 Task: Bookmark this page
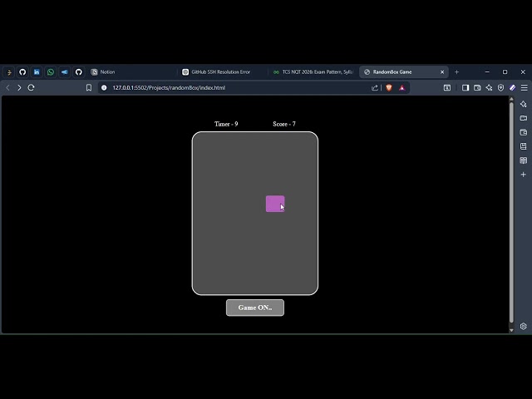tap(89, 87)
